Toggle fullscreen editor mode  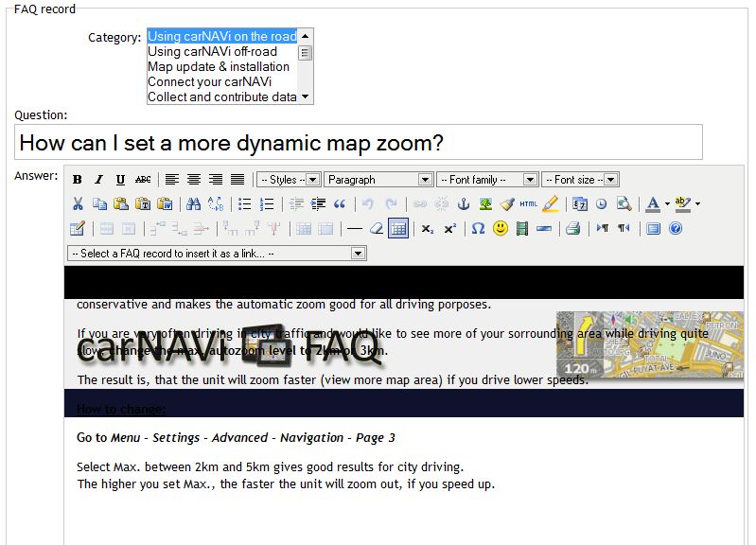pyautogui.click(x=653, y=229)
